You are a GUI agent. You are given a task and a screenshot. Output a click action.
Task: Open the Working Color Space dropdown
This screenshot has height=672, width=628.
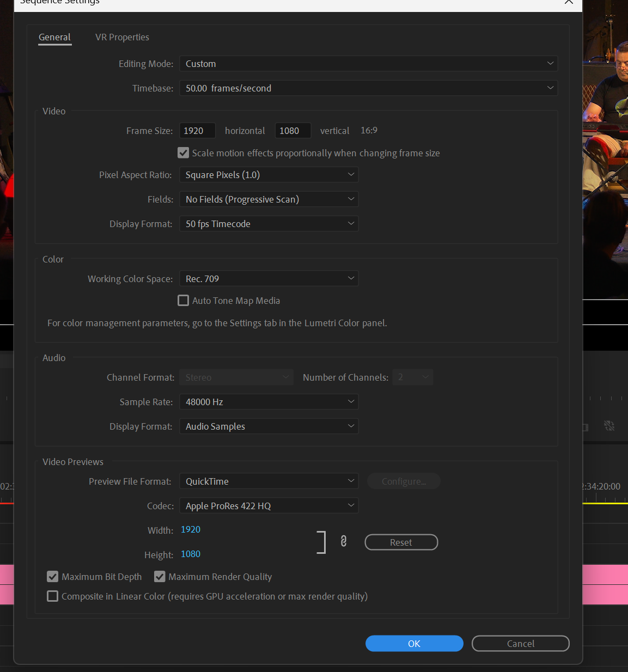pos(269,278)
